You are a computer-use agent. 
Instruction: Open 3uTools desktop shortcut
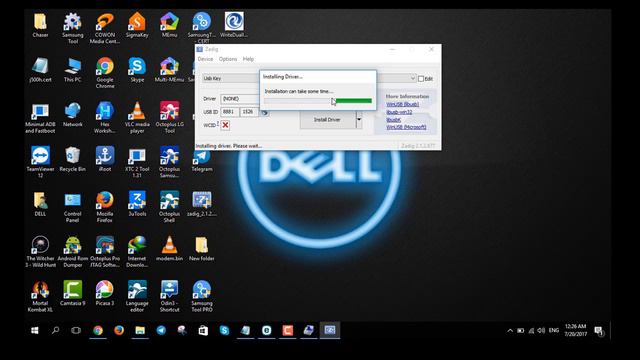point(137,204)
